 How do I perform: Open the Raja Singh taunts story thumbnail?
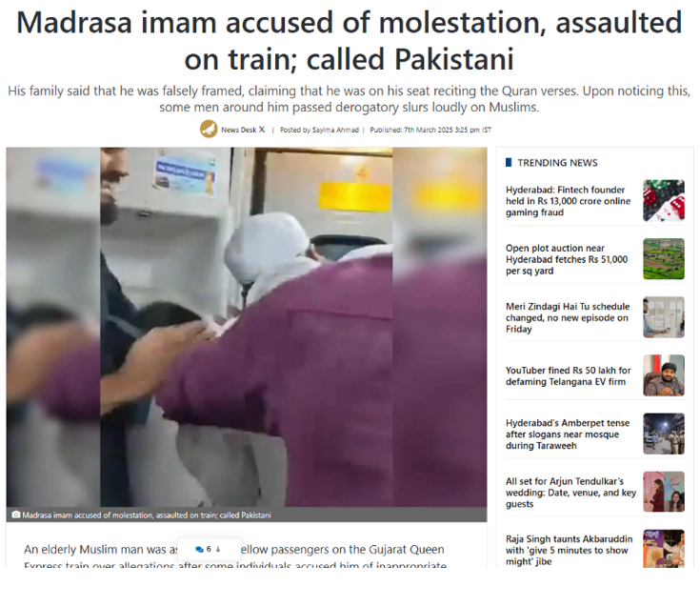pyautogui.click(x=664, y=549)
